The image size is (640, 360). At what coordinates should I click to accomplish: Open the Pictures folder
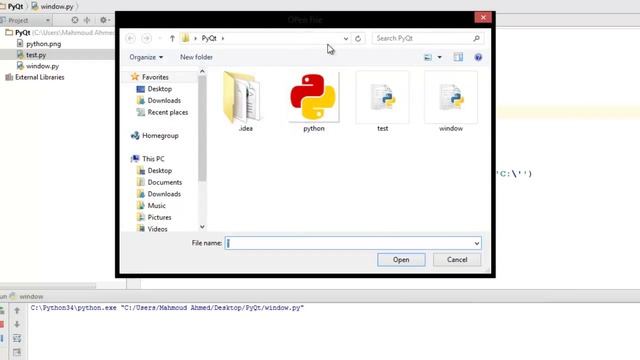pyautogui.click(x=159, y=218)
